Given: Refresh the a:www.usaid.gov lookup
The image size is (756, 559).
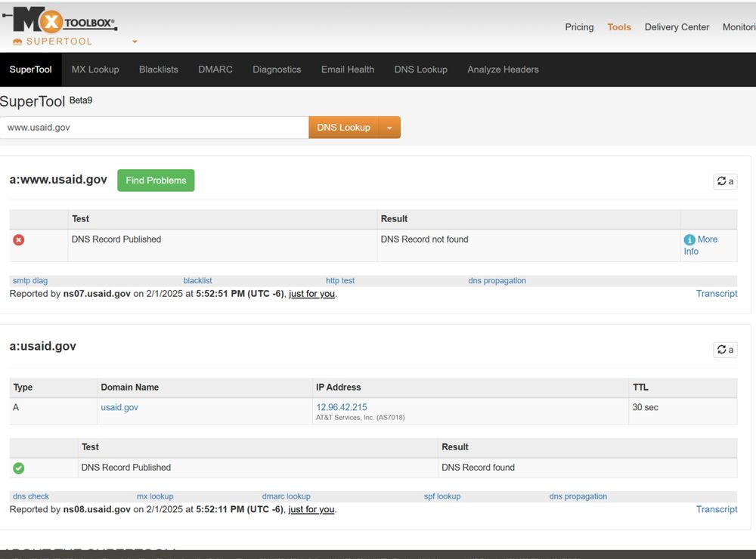Looking at the screenshot, I should click(x=725, y=181).
